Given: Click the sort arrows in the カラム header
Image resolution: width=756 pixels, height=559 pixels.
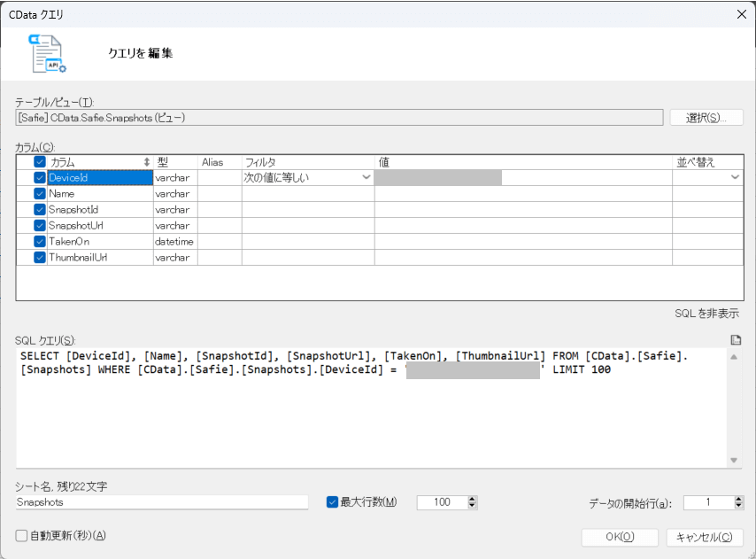Looking at the screenshot, I should pyautogui.click(x=147, y=162).
